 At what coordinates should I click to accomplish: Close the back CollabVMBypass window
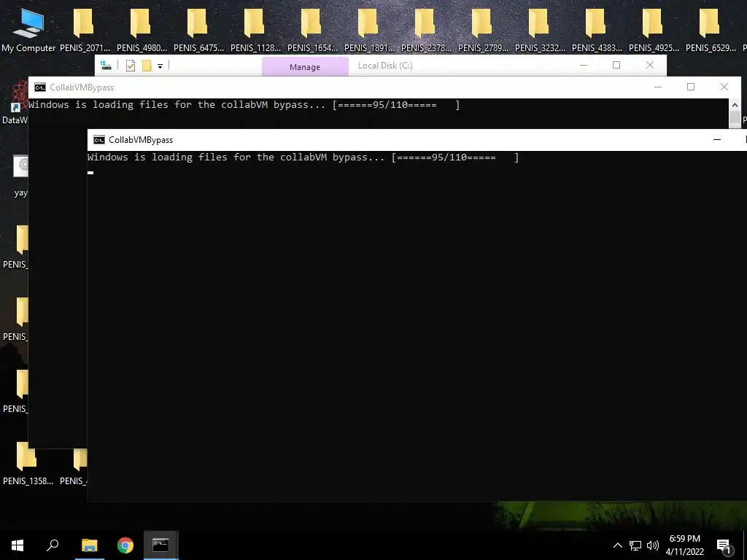724,87
